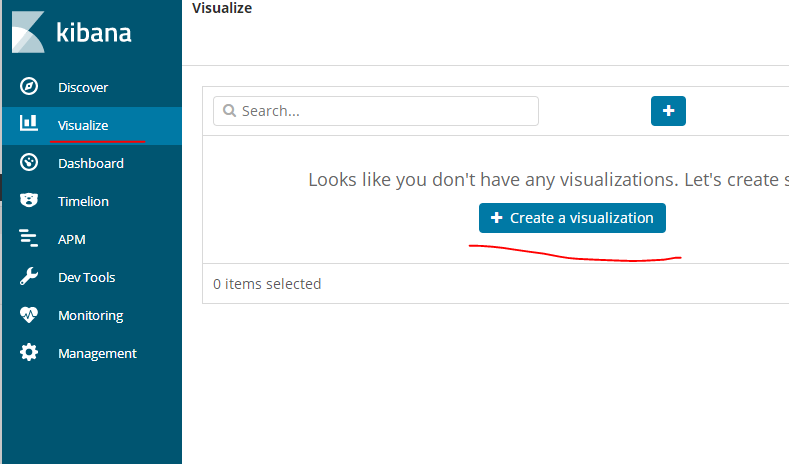Open the Monitoring text label in sidebar
This screenshot has height=464, width=789.
[90, 315]
